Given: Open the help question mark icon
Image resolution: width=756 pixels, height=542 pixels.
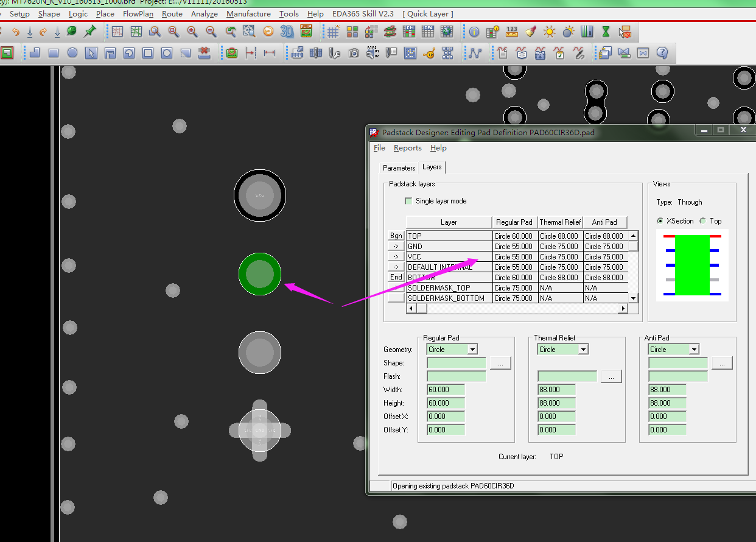Looking at the screenshot, I should click(662, 53).
